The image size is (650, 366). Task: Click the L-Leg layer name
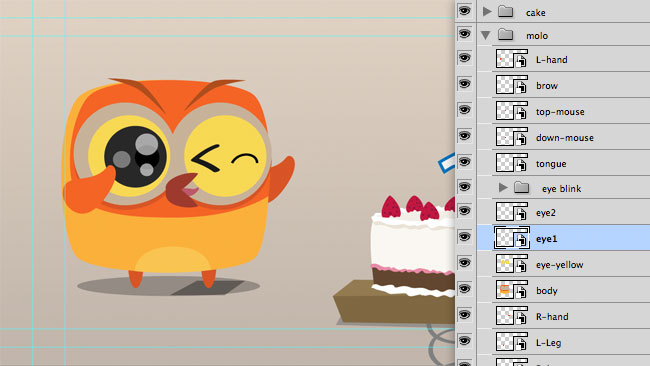tap(548, 343)
